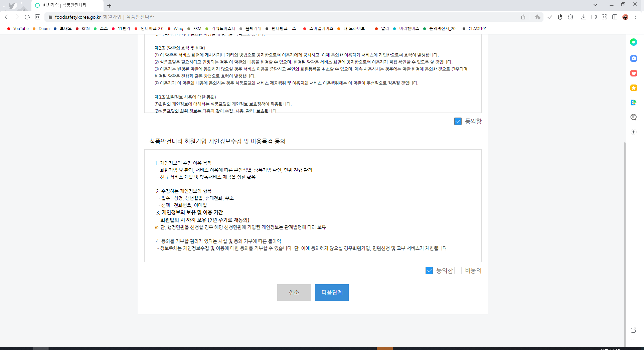Image resolution: width=644 pixels, height=350 pixels.
Task: Open the YouTube bookmark
Action: (x=18, y=29)
